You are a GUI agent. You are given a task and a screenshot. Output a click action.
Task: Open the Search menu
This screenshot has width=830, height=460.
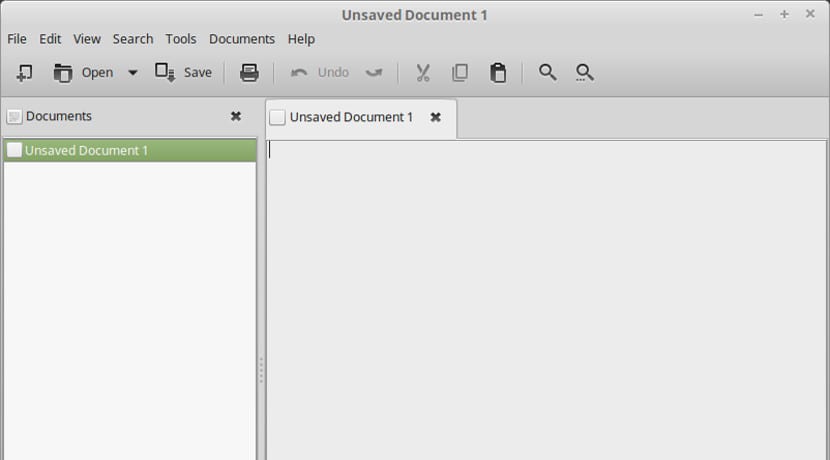tap(133, 39)
